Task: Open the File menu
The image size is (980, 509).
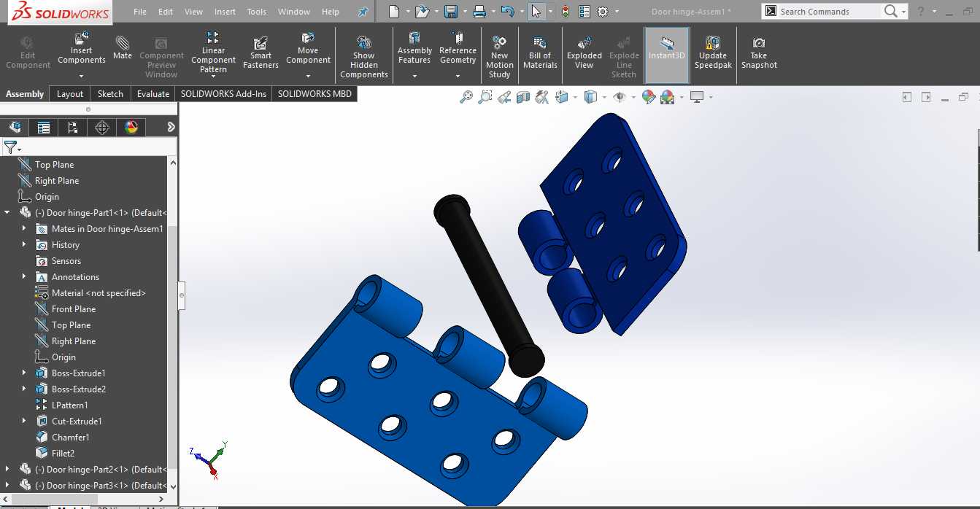Action: pyautogui.click(x=140, y=12)
